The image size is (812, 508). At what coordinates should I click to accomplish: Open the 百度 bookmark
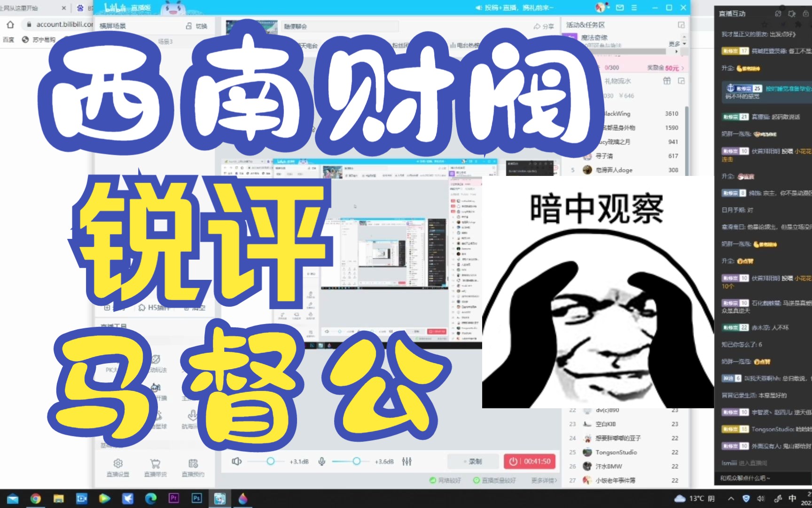pyautogui.click(x=8, y=40)
